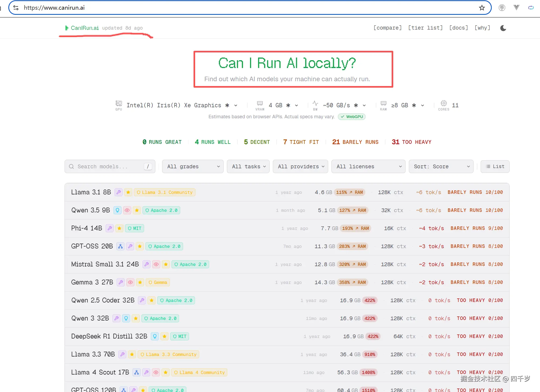
Task: Click the tool-use wrench icon on Phi-4 14B
Action: click(x=109, y=228)
